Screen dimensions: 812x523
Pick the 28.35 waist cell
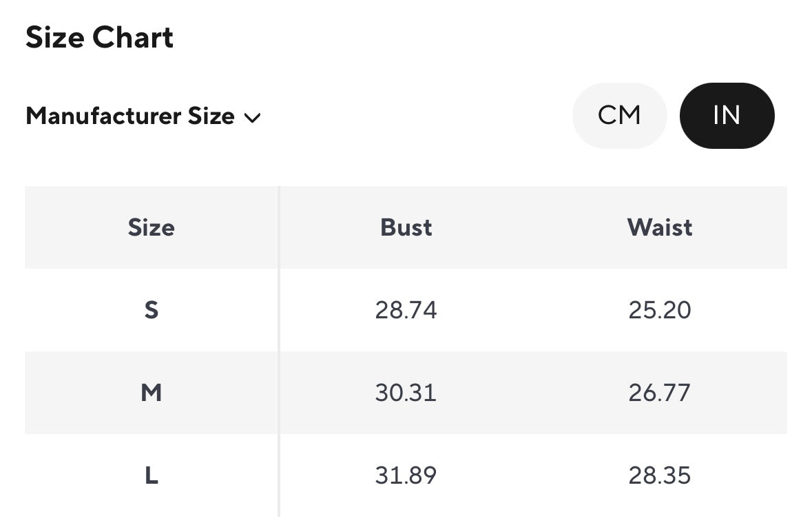(x=659, y=475)
